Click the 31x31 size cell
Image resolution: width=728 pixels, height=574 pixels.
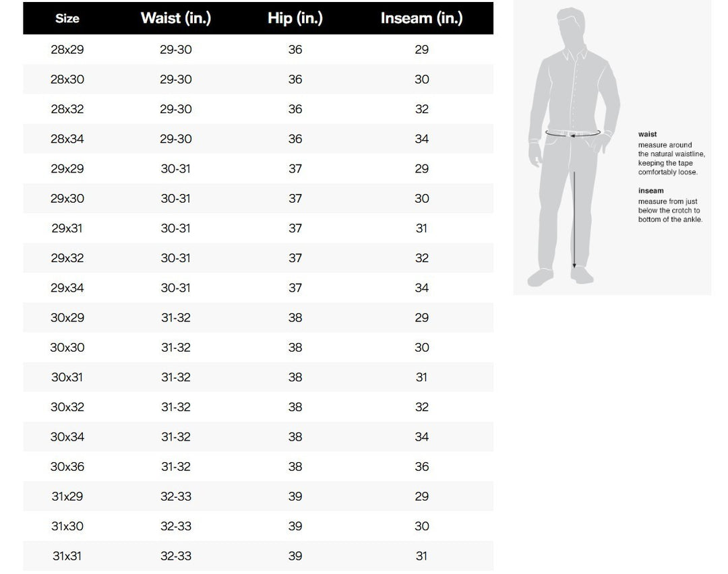click(x=67, y=556)
